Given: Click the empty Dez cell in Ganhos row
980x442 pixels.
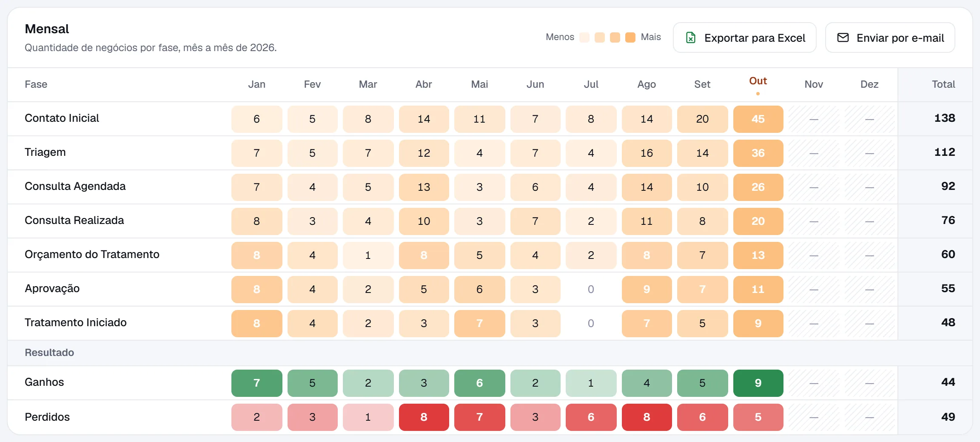Looking at the screenshot, I should pos(869,383).
